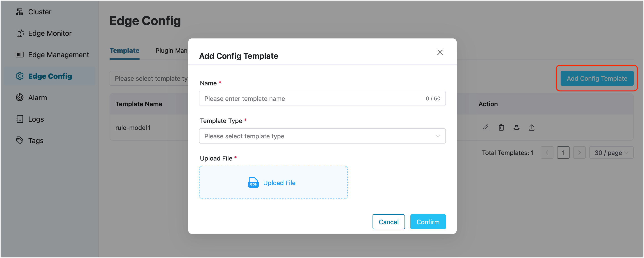
Task: Click the Edge Management sidebar icon
Action: (x=19, y=55)
